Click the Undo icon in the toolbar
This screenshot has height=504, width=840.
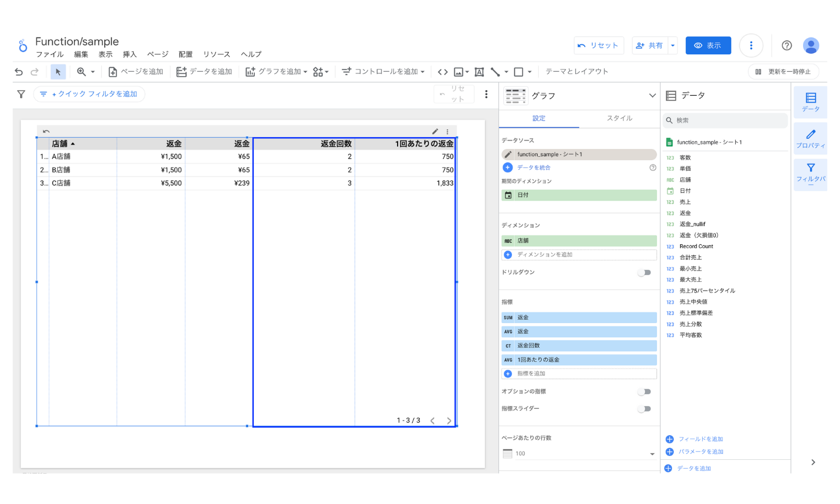(18, 72)
